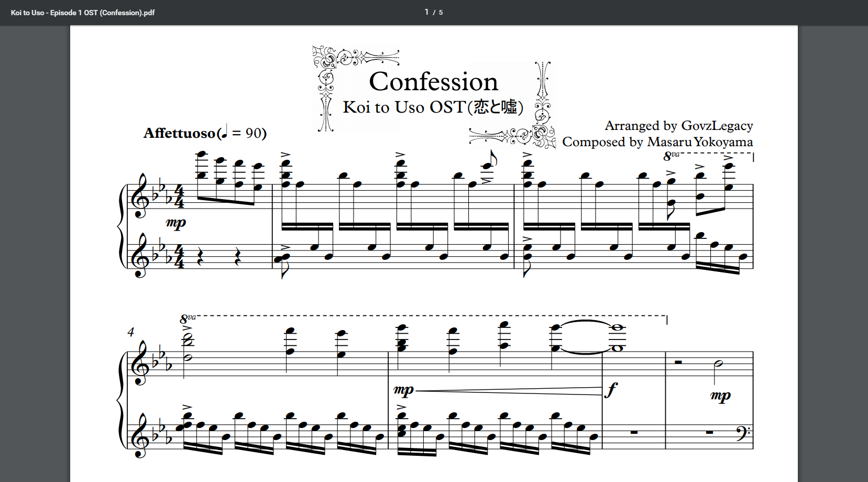Click the PDF file name in toolbar
The width and height of the screenshot is (868, 482).
click(x=83, y=13)
